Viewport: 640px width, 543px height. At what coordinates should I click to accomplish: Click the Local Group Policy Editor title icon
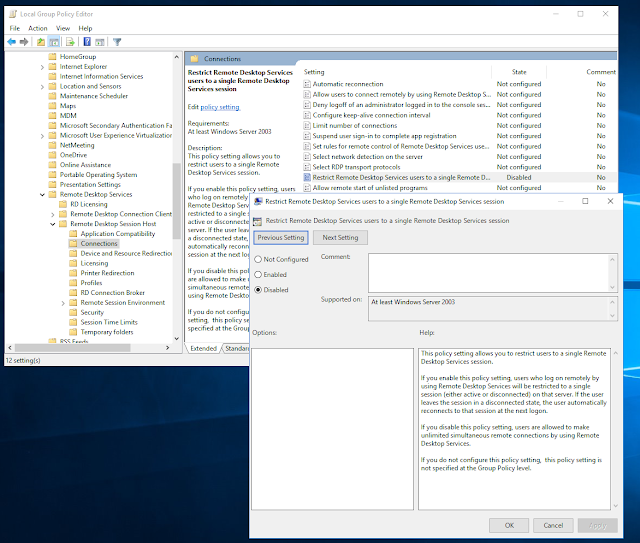tap(13, 14)
